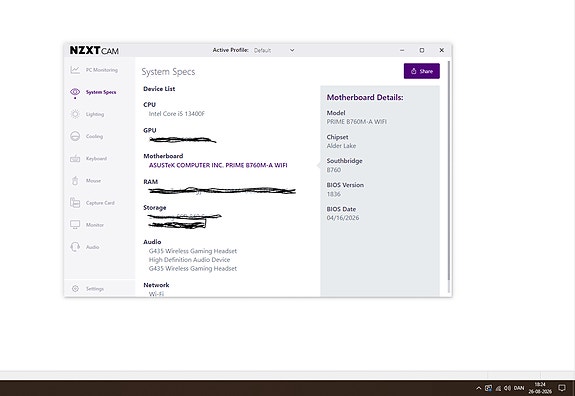Click the Chipset value Alder Lake
This screenshot has height=396, width=575.
pyautogui.click(x=341, y=146)
